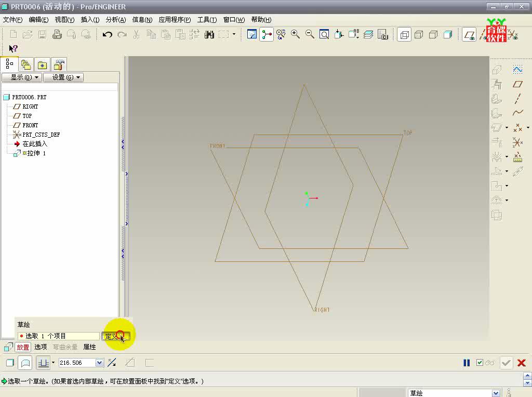This screenshot has height=397, width=532.
Task: Open the 属性 properties tab
Action: (x=89, y=347)
